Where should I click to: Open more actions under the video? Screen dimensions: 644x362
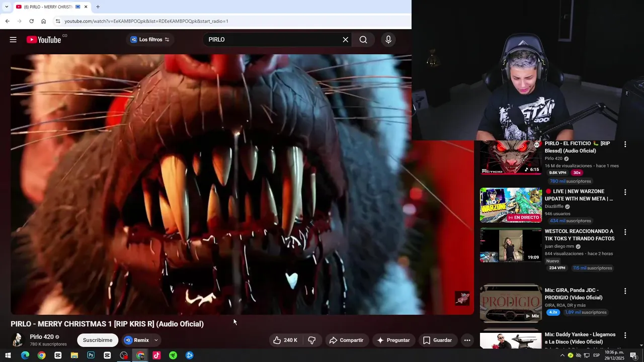coord(467,340)
